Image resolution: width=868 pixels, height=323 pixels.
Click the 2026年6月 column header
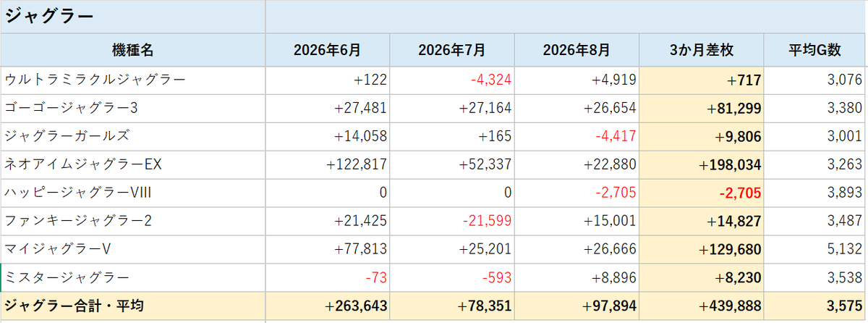coord(328,50)
